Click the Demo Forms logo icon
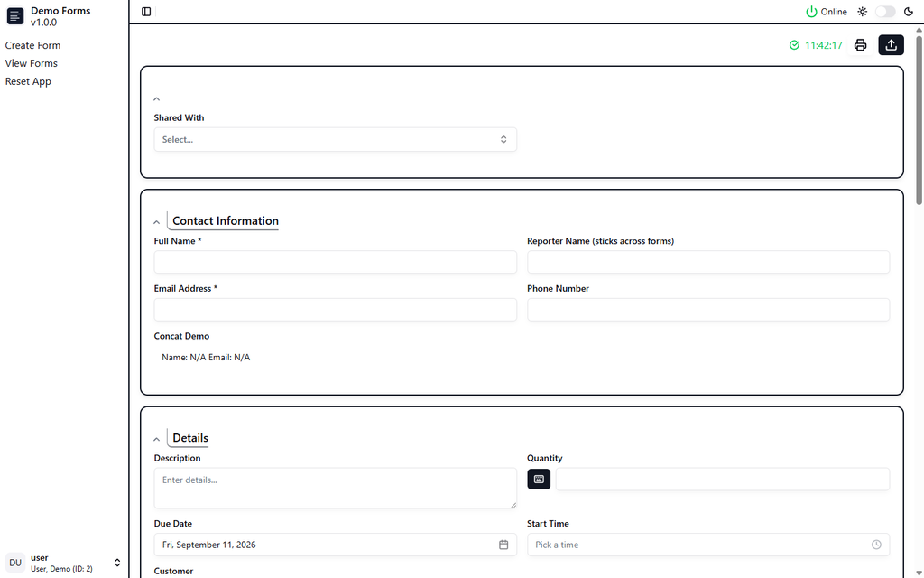 click(15, 16)
